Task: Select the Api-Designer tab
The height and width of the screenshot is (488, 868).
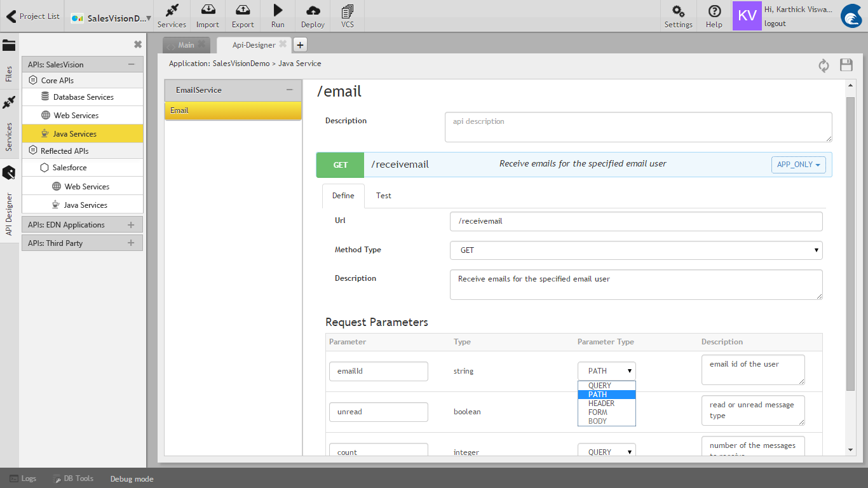Action: (254, 45)
